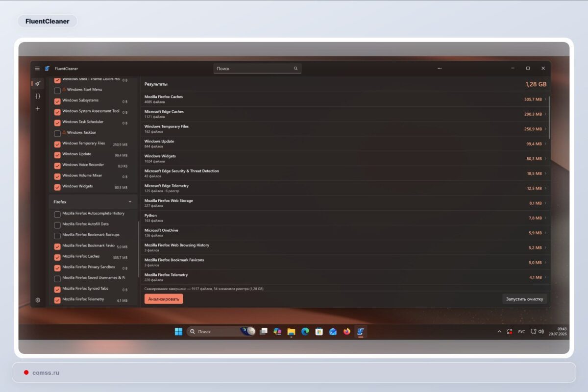Check Mozilla Firefox Autocomplete History
The width and height of the screenshot is (588, 392).
[x=57, y=214]
